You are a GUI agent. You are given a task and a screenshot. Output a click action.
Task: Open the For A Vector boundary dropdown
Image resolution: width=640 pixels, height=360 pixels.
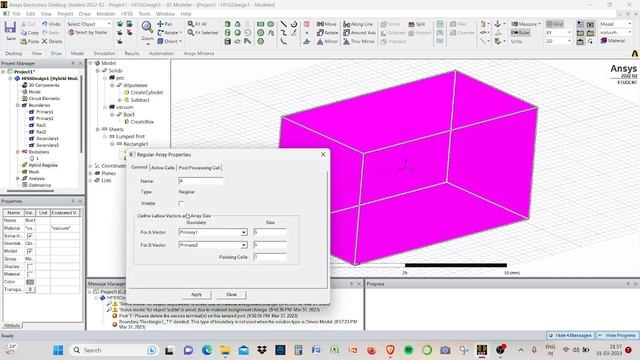pos(244,232)
